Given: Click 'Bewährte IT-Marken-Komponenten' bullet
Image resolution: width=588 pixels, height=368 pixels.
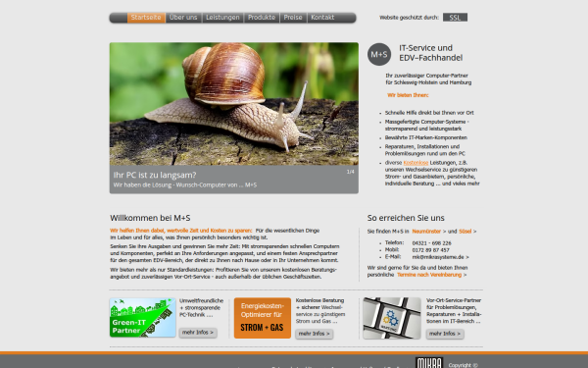Looking at the screenshot, I should point(426,137).
